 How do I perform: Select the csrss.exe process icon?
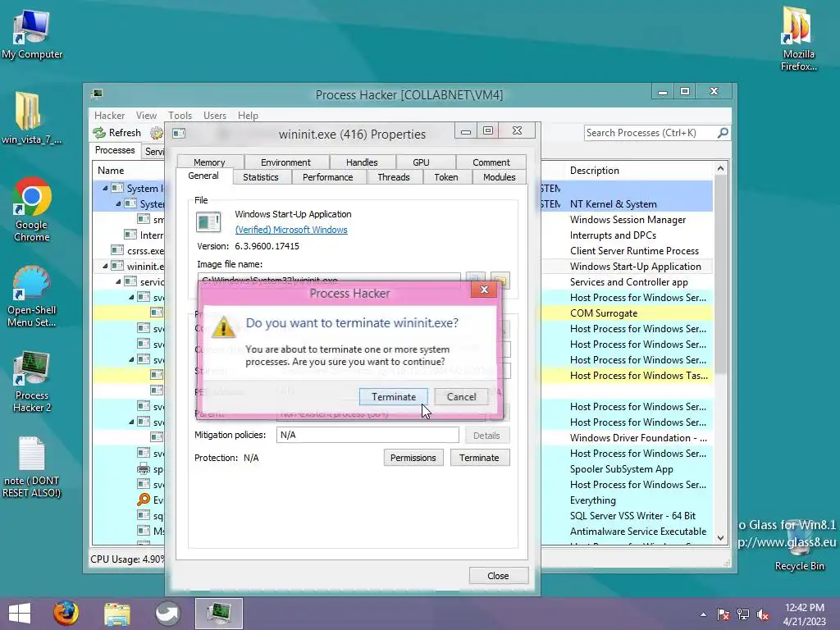coord(117,250)
